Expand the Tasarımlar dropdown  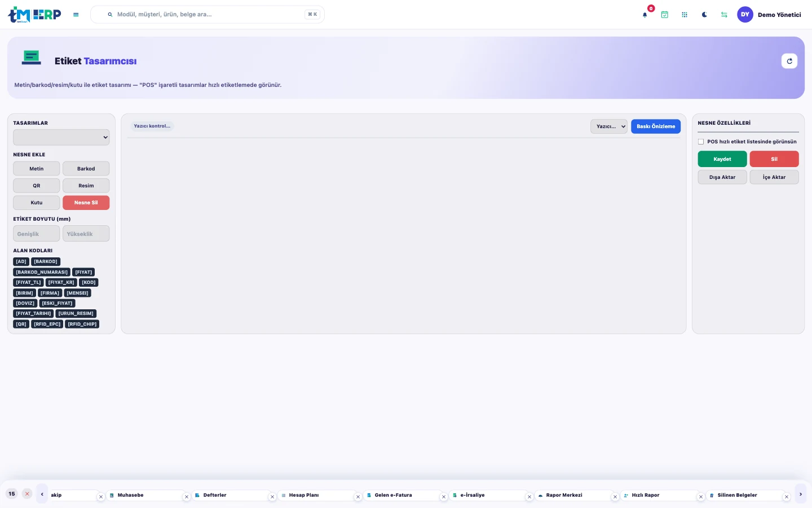[x=61, y=137]
